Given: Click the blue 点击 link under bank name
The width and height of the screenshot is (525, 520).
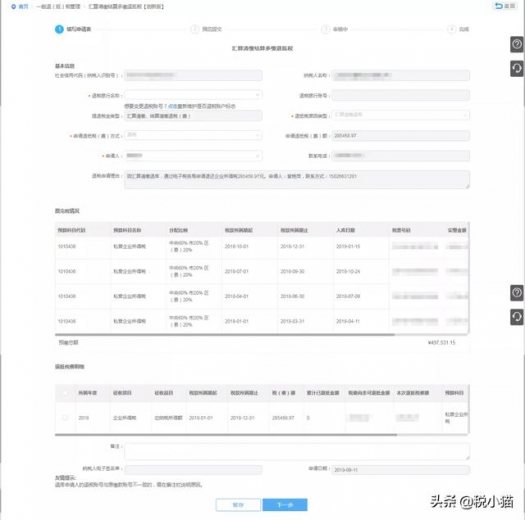Looking at the screenshot, I should tap(172, 106).
